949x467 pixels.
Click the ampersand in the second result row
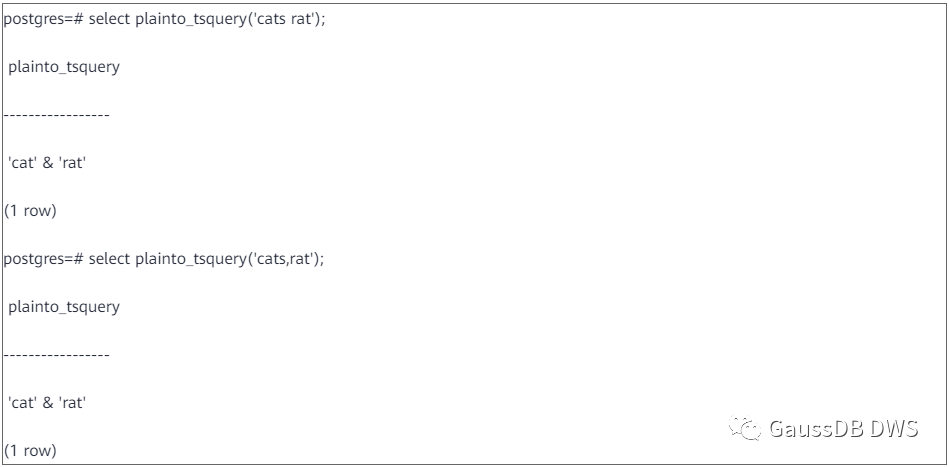click(47, 401)
